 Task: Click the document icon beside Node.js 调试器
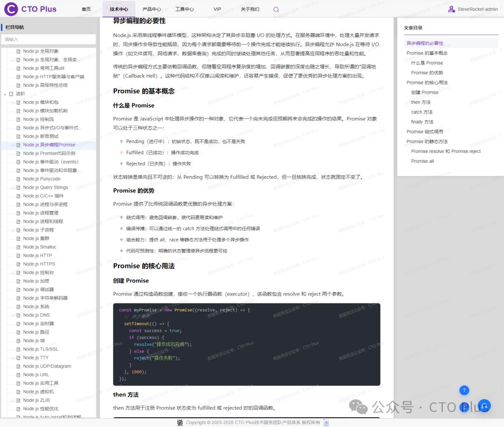[19, 289]
